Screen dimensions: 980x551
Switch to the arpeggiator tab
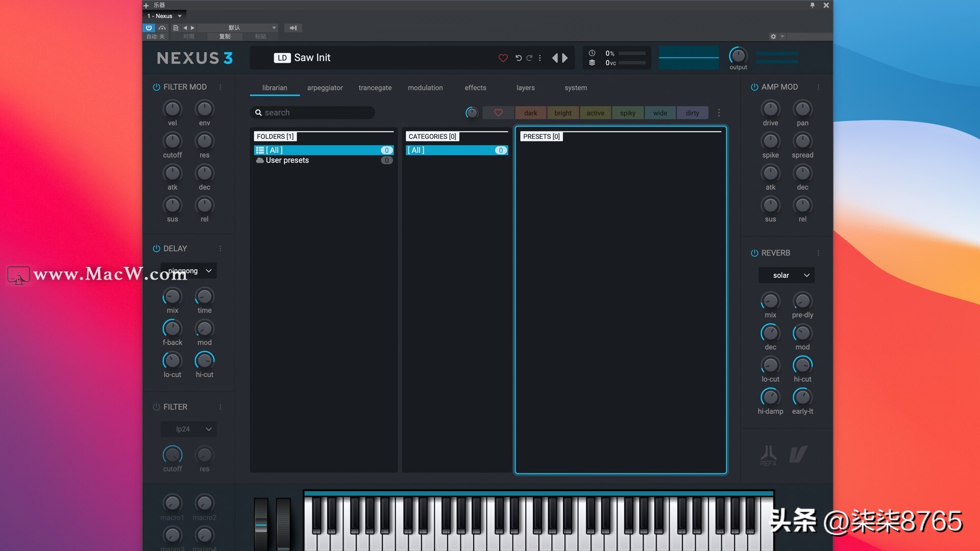[x=325, y=88]
